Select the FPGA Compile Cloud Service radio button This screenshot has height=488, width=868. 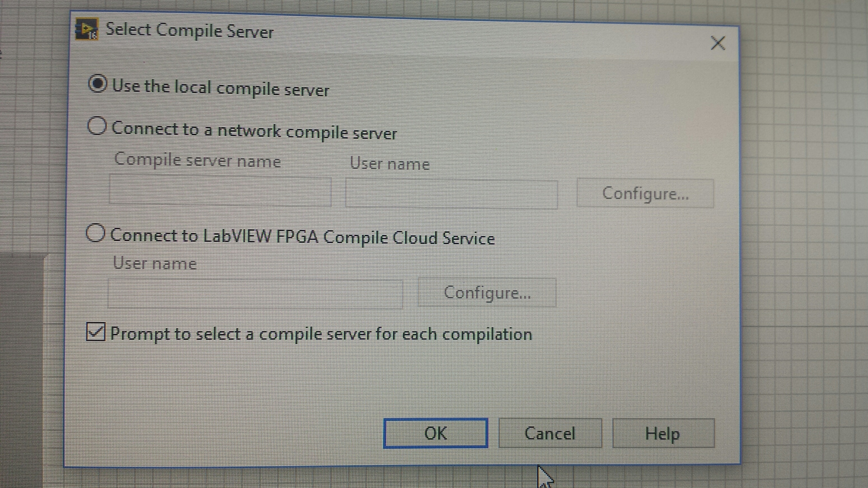tap(95, 233)
